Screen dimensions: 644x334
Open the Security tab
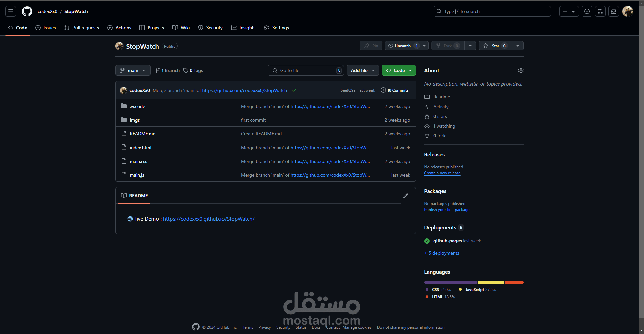click(210, 28)
